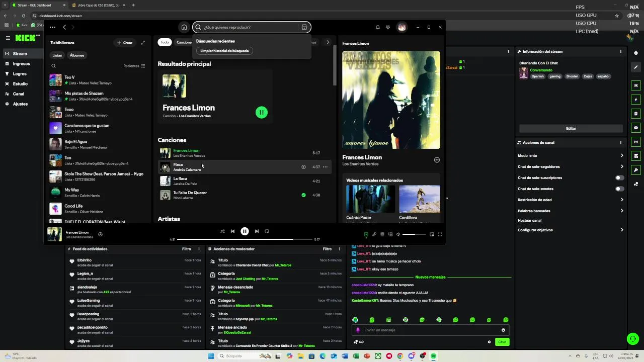Open the Spotify queue icon
The height and width of the screenshot is (362, 644).
pos(382,234)
